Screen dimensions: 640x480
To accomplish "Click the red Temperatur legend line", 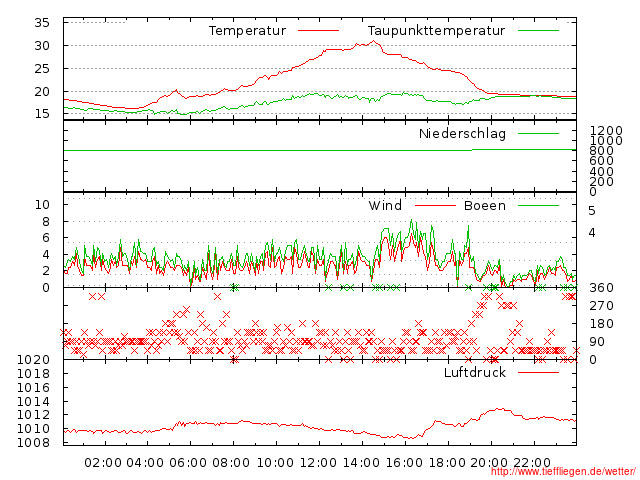I will coord(318,31).
